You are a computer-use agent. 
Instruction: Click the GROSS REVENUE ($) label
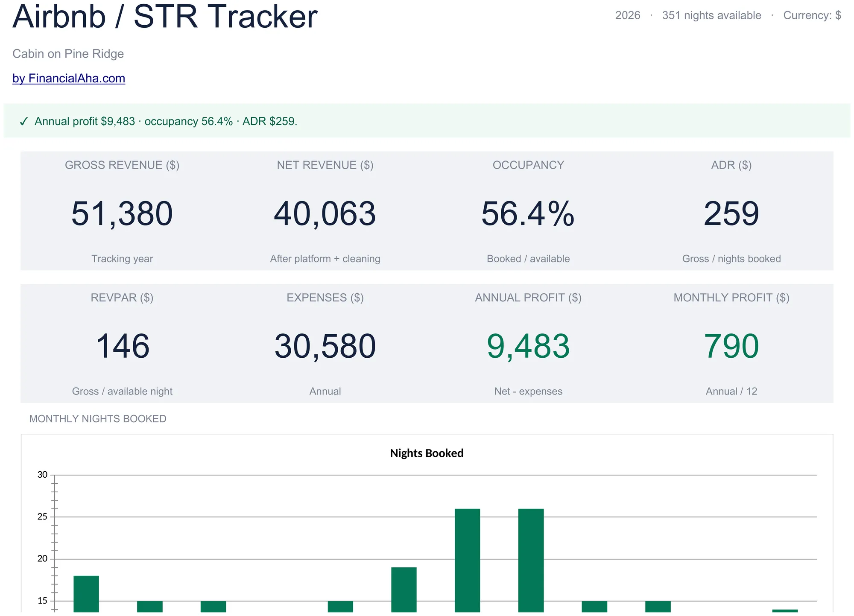[122, 165]
